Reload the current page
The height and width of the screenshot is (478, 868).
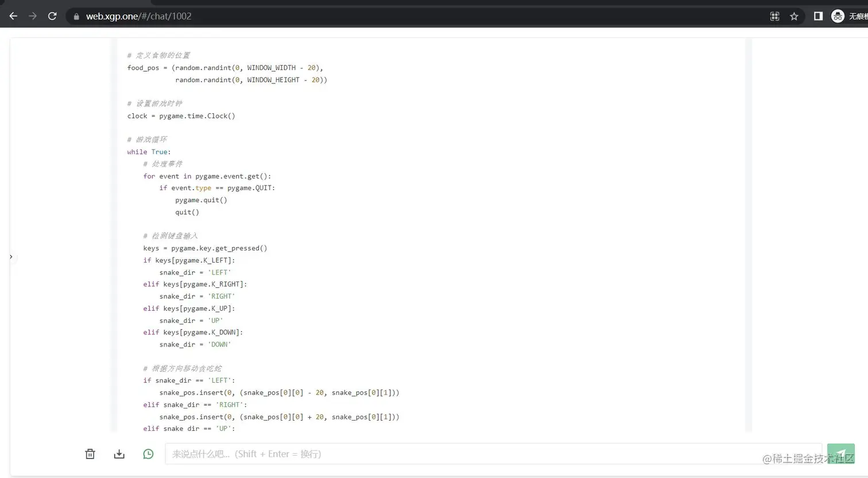point(52,16)
